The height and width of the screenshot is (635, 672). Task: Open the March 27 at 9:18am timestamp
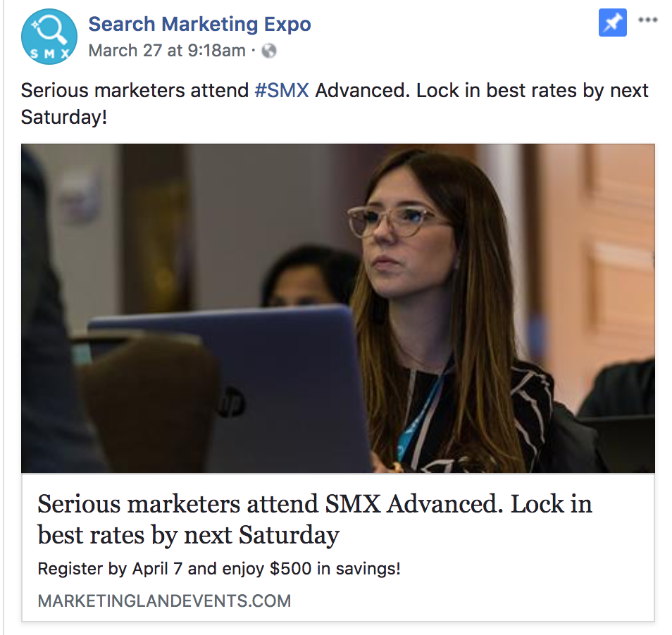coord(167,51)
